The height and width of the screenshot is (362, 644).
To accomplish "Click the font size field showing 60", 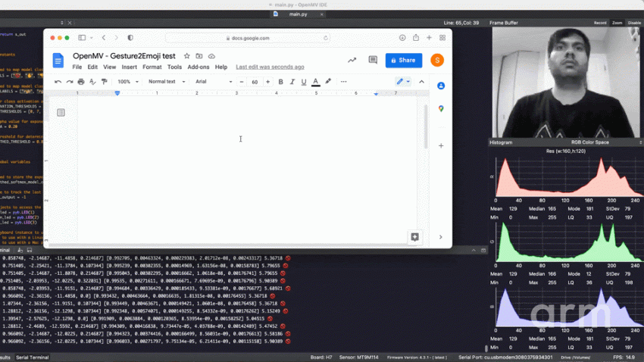I will point(255,82).
